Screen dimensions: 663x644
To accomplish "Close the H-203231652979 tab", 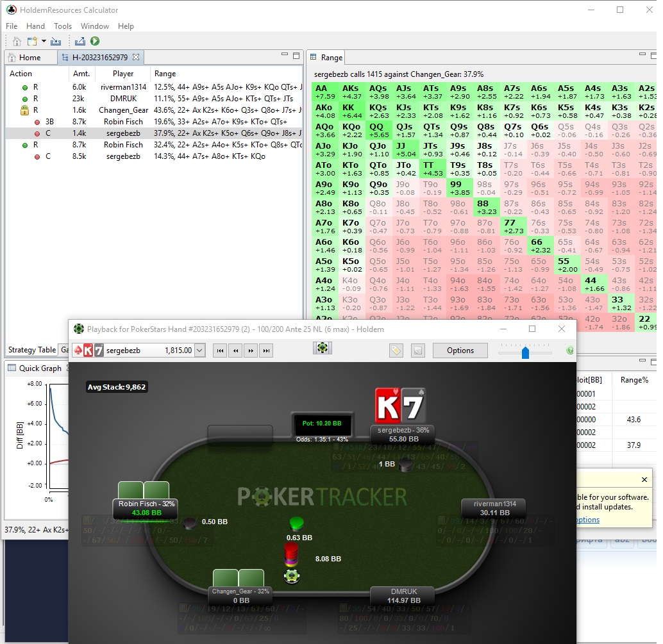I will tap(136, 56).
